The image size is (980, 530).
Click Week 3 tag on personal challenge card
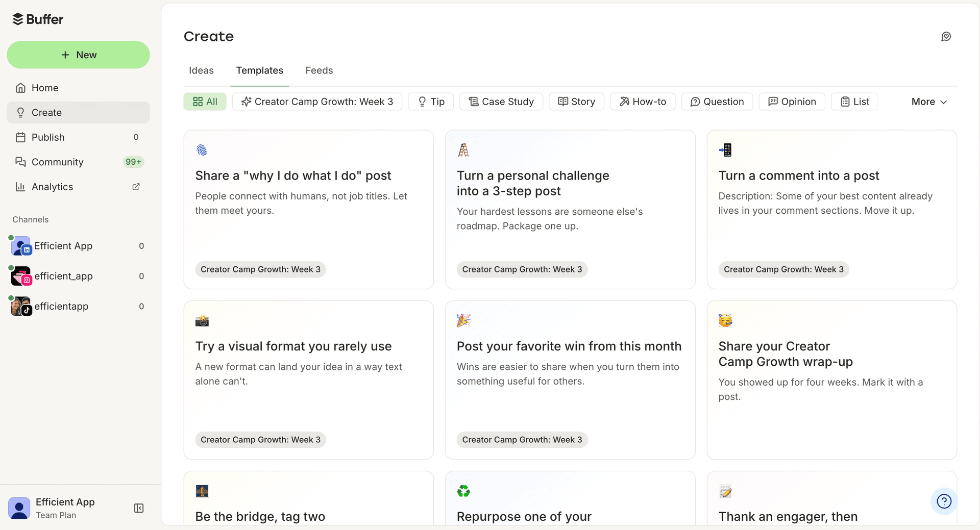point(522,269)
